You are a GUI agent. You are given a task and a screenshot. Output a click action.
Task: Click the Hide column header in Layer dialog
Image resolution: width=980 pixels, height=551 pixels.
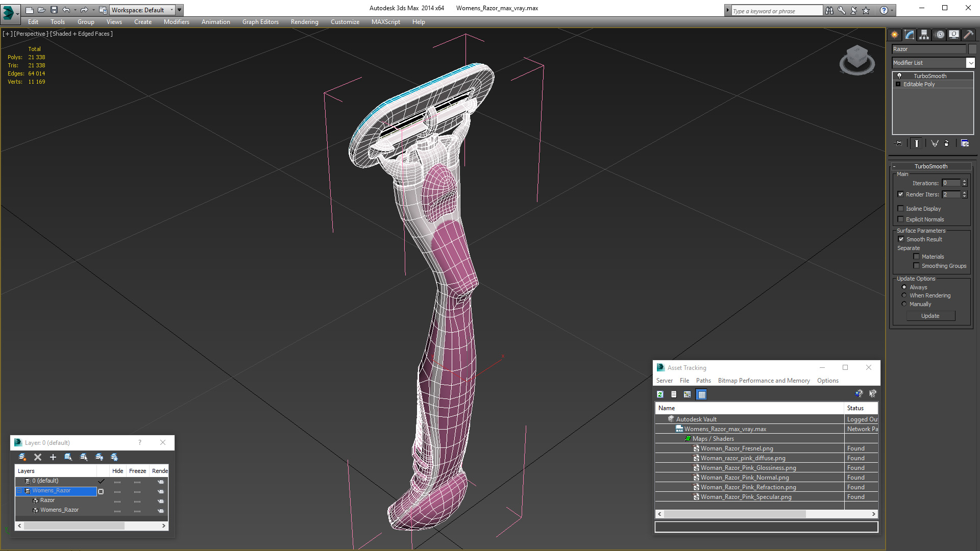(117, 471)
